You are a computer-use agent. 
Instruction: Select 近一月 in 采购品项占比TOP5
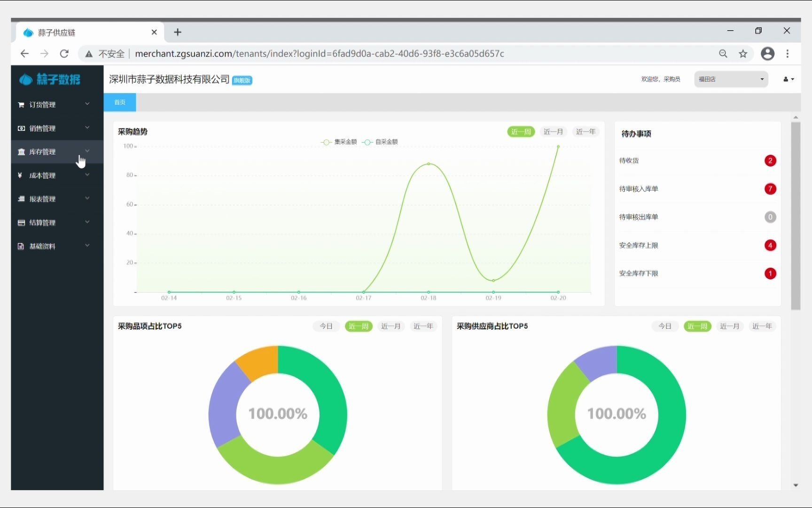[391, 326]
